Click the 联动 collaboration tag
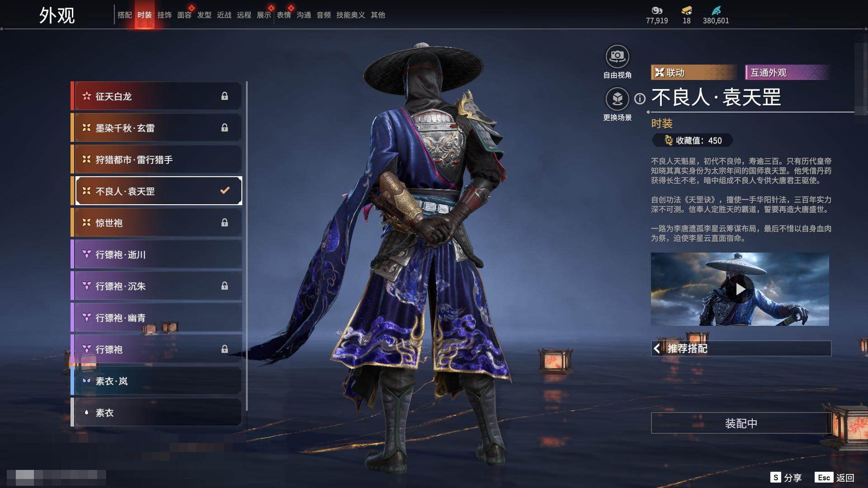This screenshot has width=868, height=488. coord(693,72)
